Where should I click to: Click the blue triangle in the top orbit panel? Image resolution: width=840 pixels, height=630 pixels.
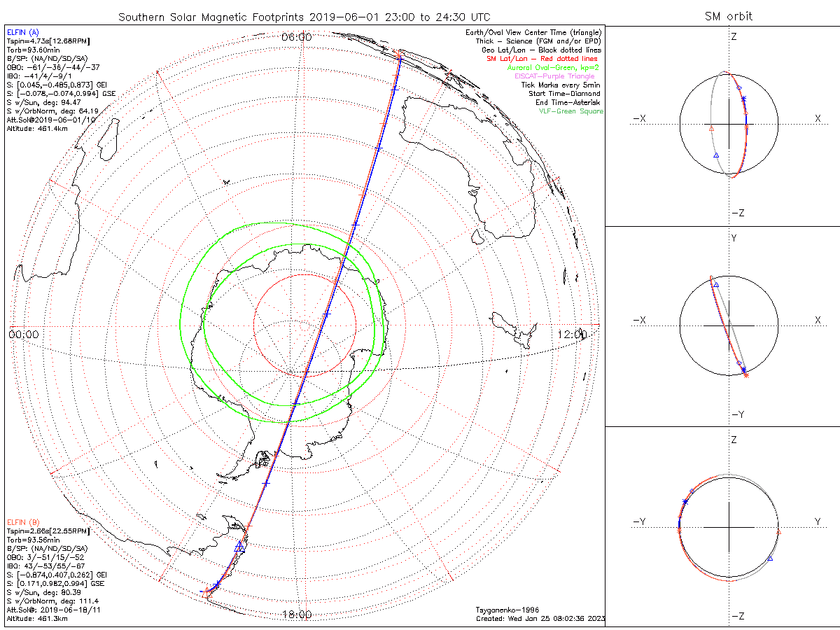(716, 155)
